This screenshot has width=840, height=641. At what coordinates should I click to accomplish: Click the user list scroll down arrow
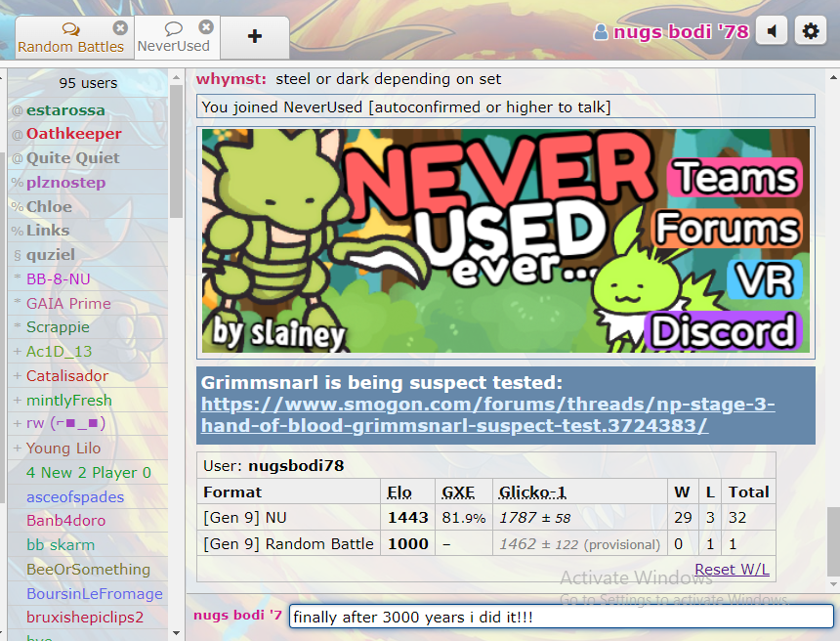coord(176,633)
